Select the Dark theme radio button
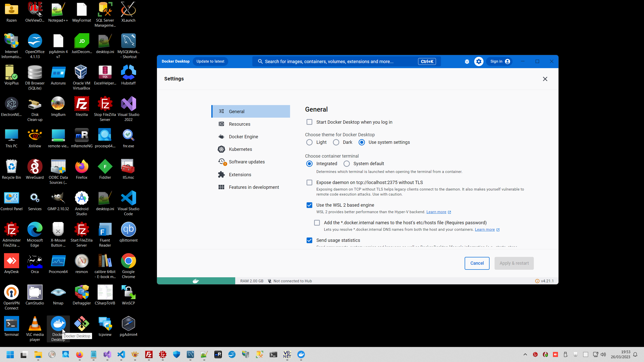This screenshot has height=362, width=644. pyautogui.click(x=336, y=142)
